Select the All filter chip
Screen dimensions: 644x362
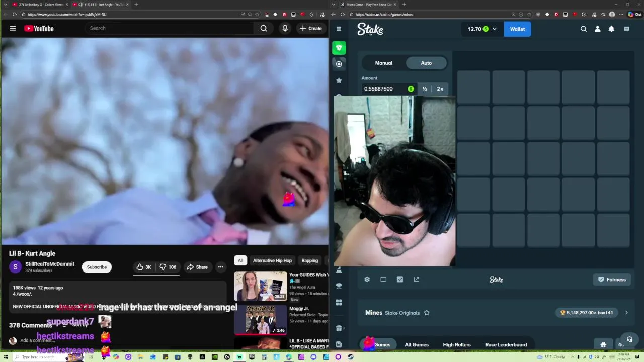tap(240, 260)
